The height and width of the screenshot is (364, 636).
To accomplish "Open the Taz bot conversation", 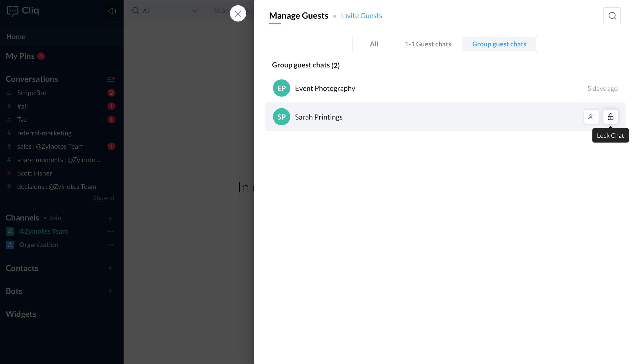I will [x=22, y=120].
